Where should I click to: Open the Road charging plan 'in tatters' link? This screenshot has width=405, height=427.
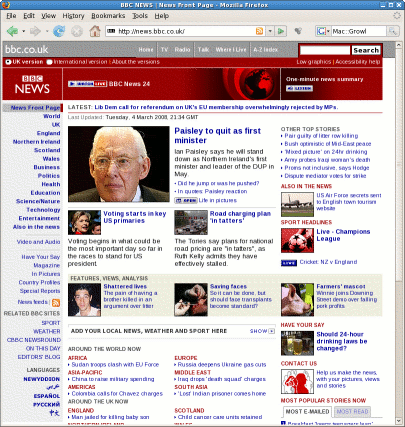click(240, 217)
